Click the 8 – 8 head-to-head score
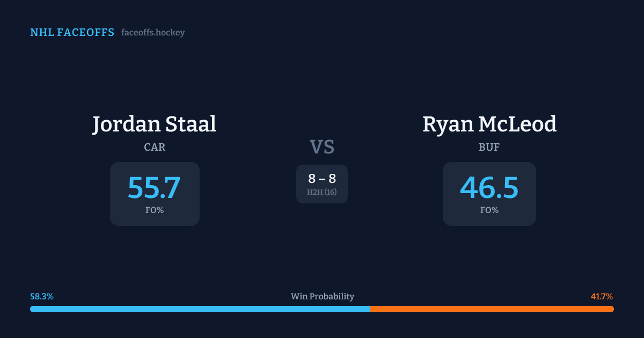 coord(322,179)
